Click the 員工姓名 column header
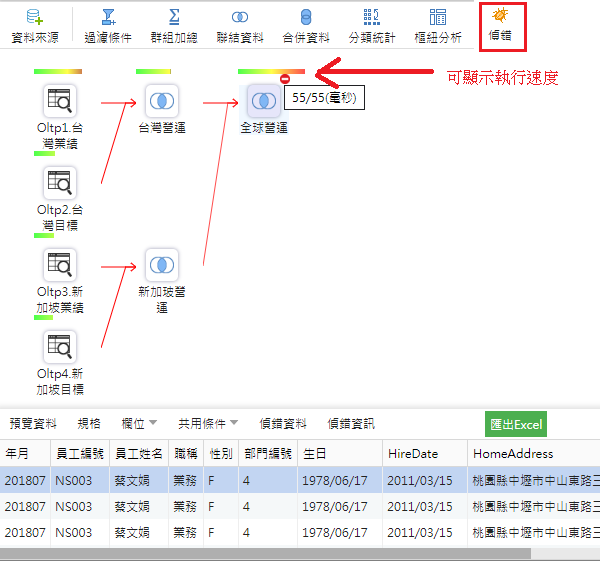 (139, 453)
